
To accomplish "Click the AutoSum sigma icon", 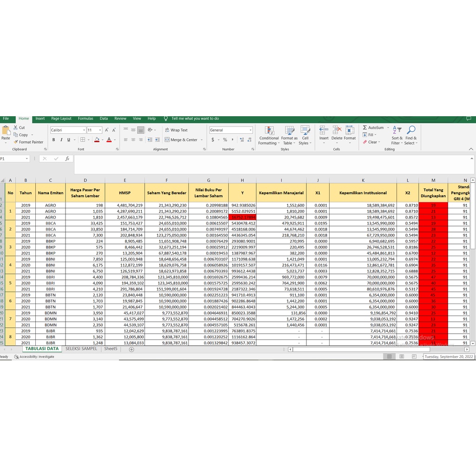I will [x=365, y=128].
